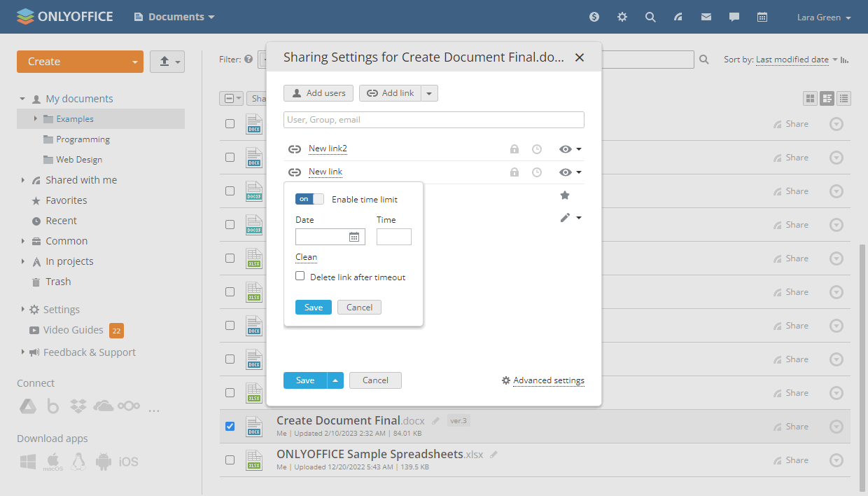This screenshot has height=496, width=868.
Task: Check Delete link after timeout
Action: point(300,276)
